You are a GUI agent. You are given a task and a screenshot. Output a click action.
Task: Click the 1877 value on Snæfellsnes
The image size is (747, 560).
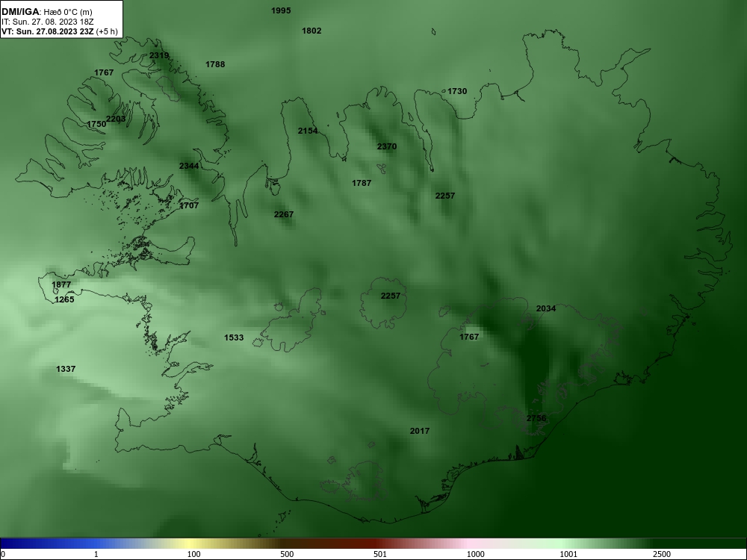pos(61,284)
